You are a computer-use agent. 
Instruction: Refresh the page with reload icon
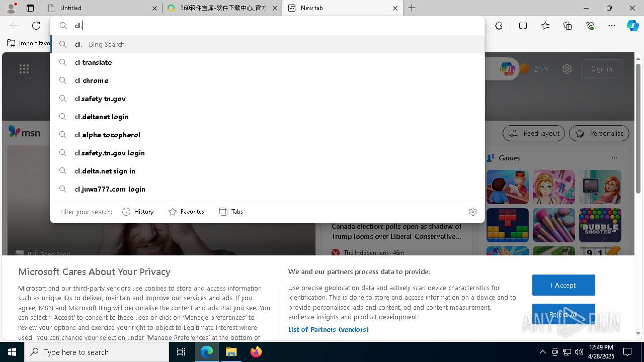[x=36, y=26]
